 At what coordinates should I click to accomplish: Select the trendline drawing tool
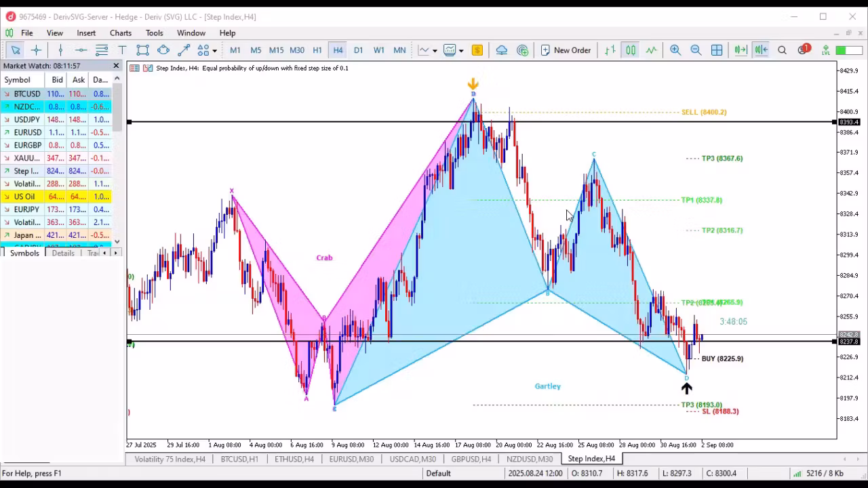tap(184, 50)
